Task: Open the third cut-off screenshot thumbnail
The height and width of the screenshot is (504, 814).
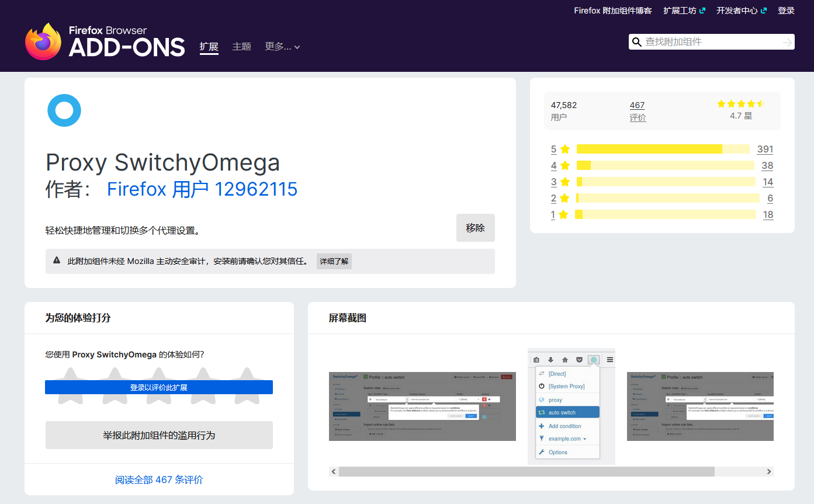Action: tap(700, 406)
